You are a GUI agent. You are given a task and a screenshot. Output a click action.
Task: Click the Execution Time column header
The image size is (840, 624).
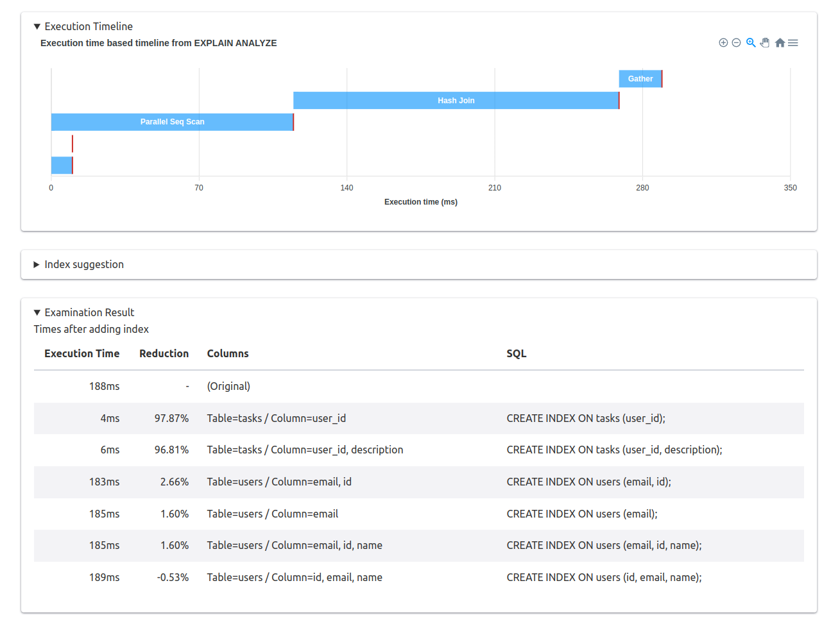82,353
